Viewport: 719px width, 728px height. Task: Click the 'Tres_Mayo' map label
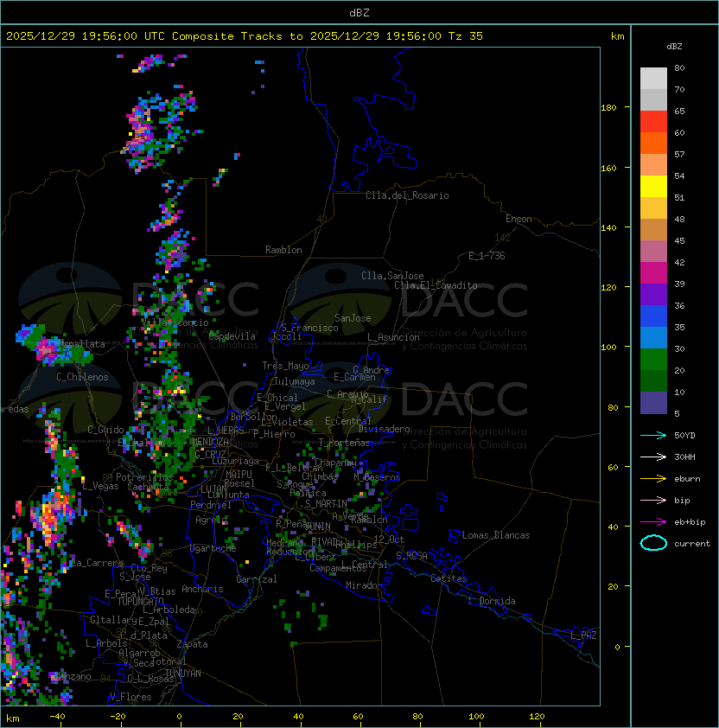pos(285,366)
